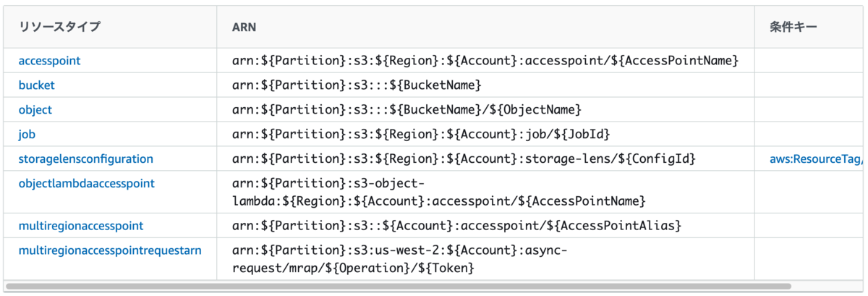This screenshot has height=296, width=868.
Task: Click the ARN containing AccessPointAlias
Action: pos(456,227)
